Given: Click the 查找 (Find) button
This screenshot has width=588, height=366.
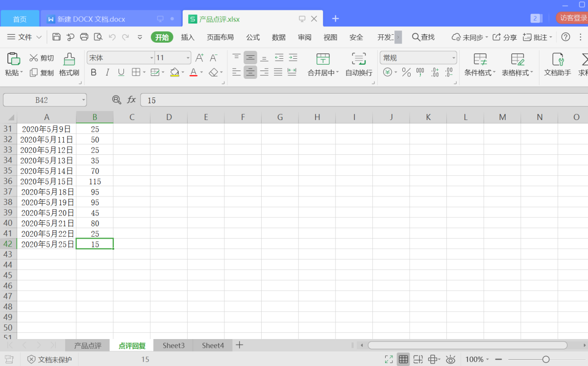Looking at the screenshot, I should point(423,37).
